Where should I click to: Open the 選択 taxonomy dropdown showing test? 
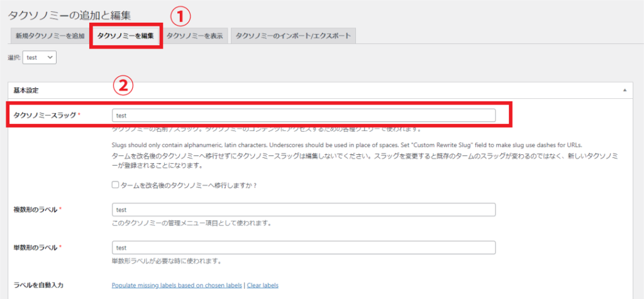click(x=40, y=57)
